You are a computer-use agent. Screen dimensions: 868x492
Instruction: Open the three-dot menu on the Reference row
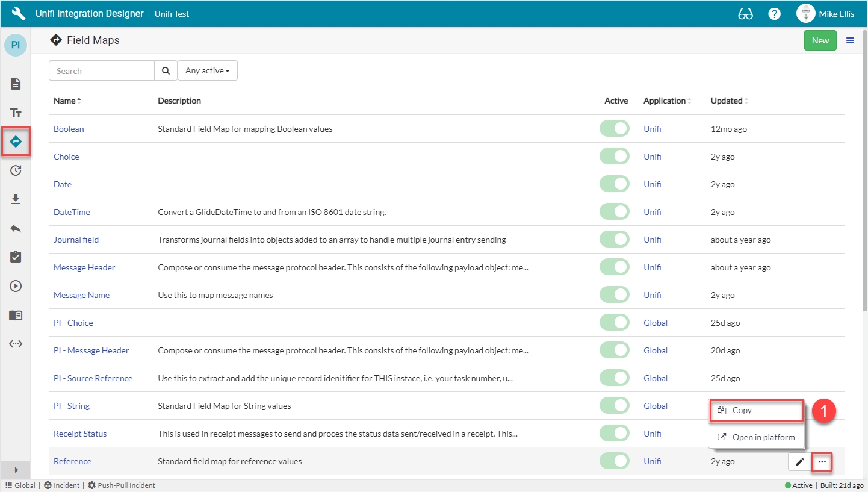[822, 462]
